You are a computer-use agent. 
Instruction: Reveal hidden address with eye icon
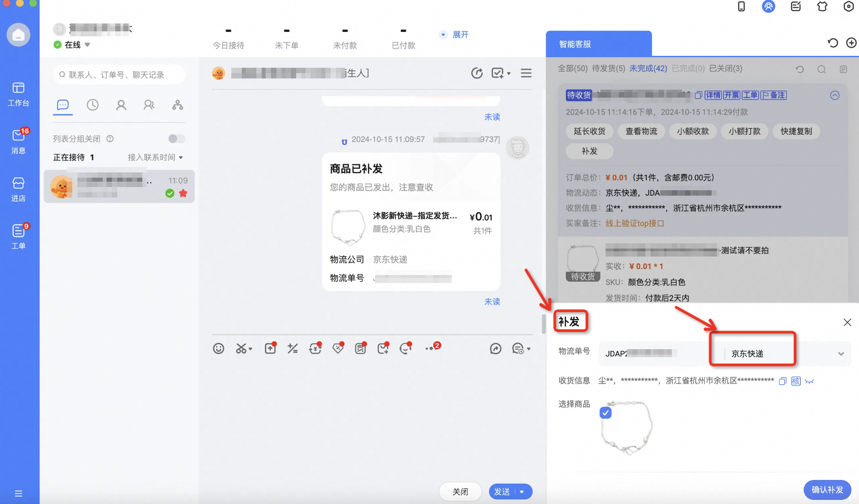coord(809,381)
